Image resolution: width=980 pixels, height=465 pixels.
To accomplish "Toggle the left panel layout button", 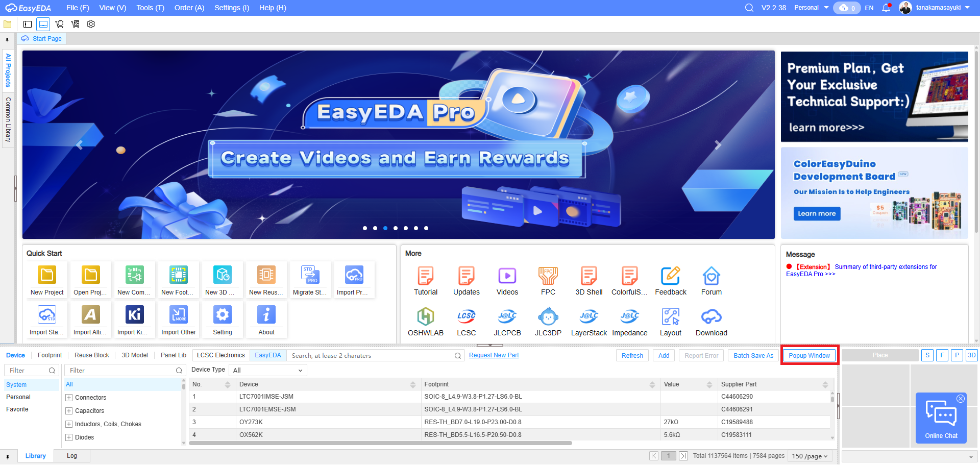I will point(28,24).
